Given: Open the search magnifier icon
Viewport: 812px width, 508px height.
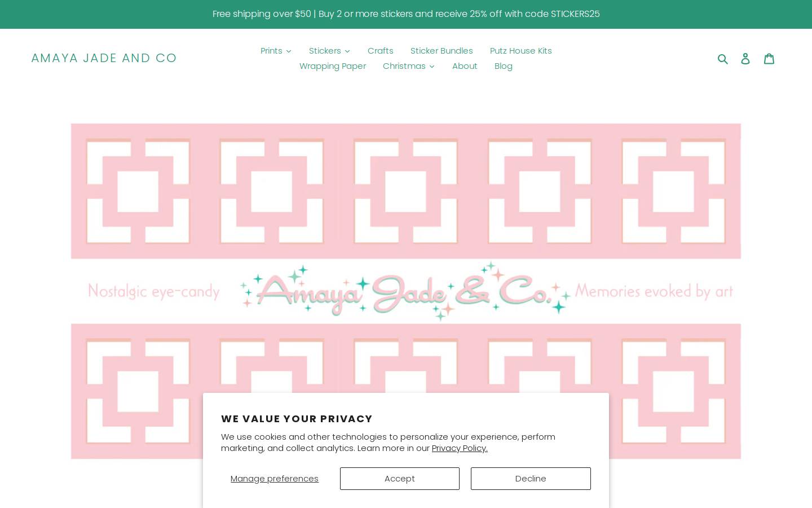Looking at the screenshot, I should (722, 59).
